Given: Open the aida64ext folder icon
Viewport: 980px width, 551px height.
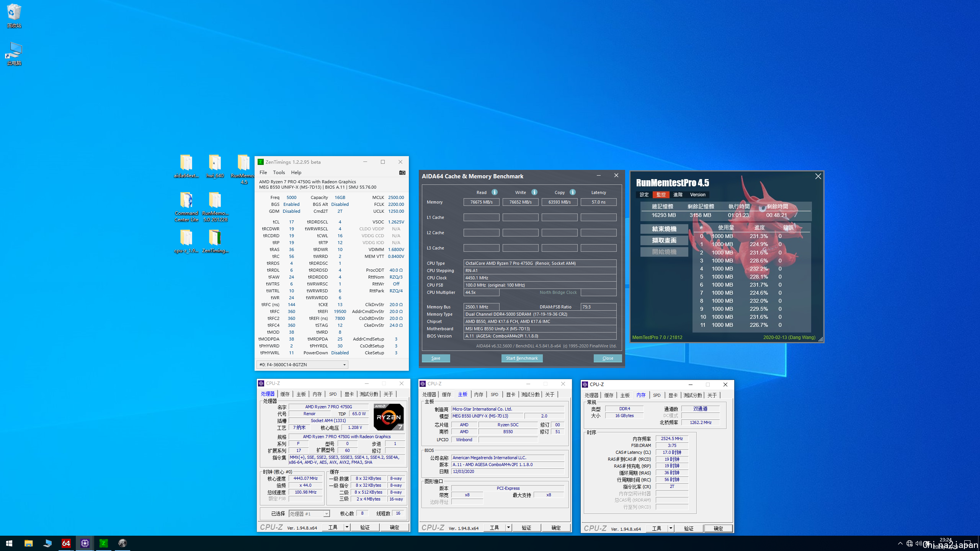Looking at the screenshot, I should click(x=186, y=166).
